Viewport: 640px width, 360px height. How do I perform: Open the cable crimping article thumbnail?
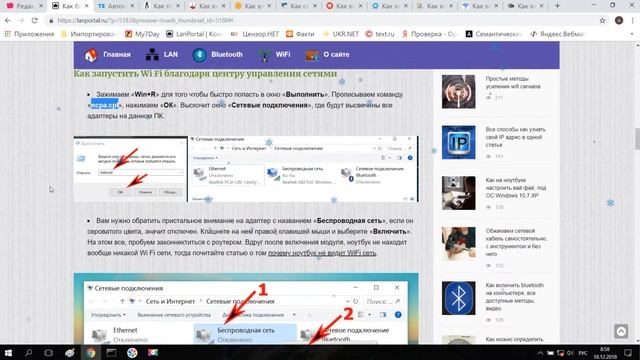458,244
